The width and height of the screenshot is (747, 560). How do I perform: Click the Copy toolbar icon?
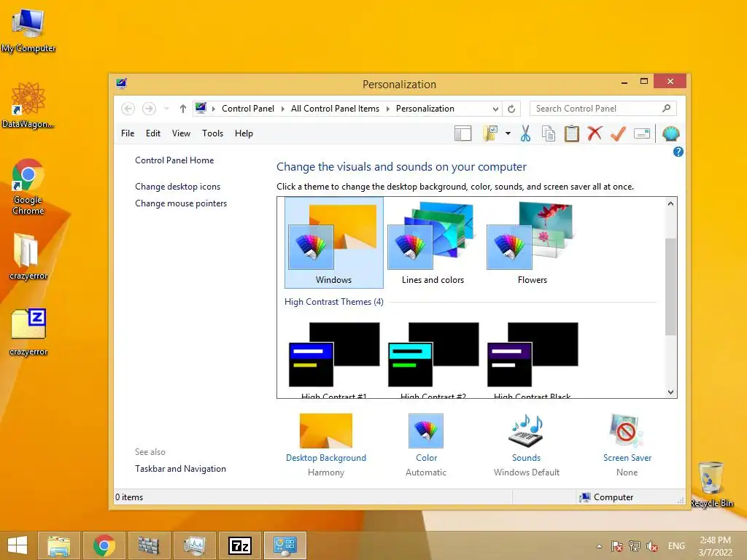click(x=549, y=134)
